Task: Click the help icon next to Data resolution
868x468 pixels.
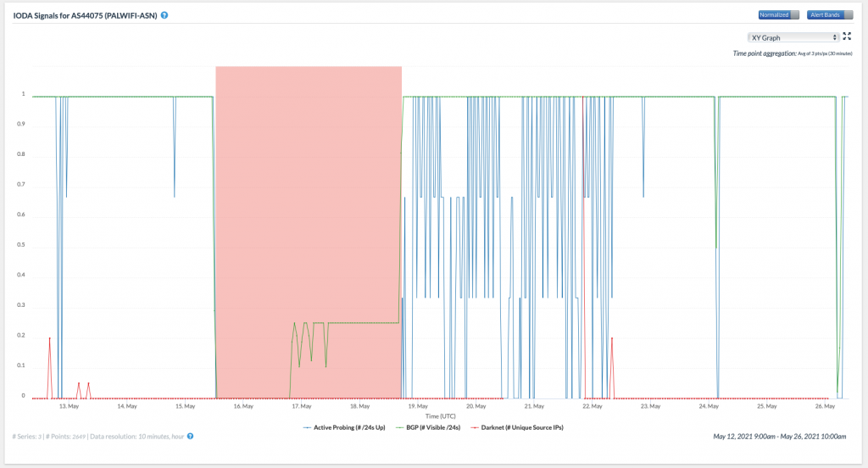Action: (x=190, y=436)
